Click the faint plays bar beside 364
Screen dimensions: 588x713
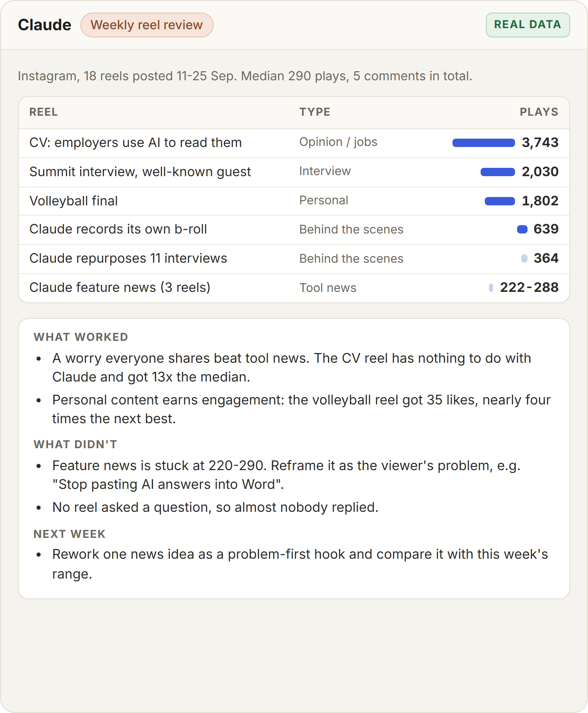click(524, 259)
